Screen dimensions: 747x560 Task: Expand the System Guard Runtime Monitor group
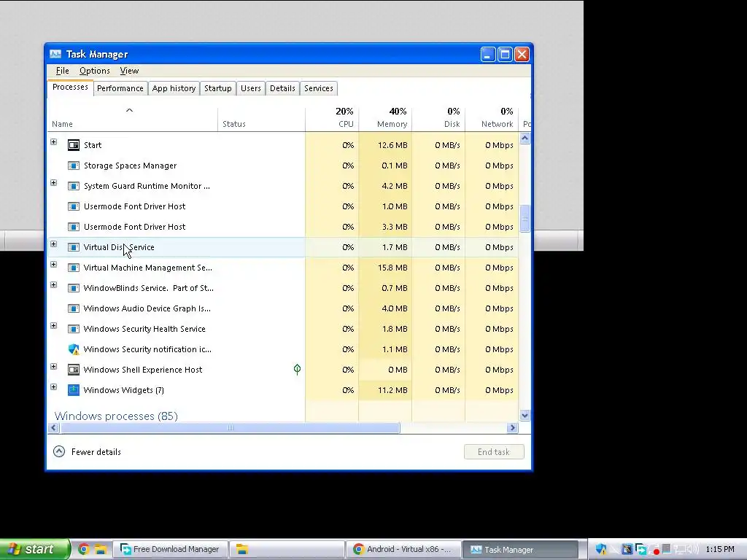coord(54,183)
